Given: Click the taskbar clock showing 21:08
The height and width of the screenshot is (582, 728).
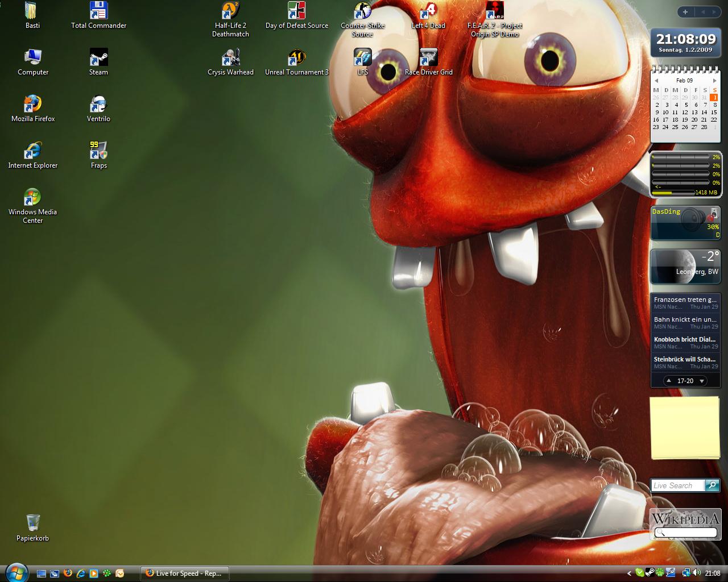Looking at the screenshot, I should (713, 573).
